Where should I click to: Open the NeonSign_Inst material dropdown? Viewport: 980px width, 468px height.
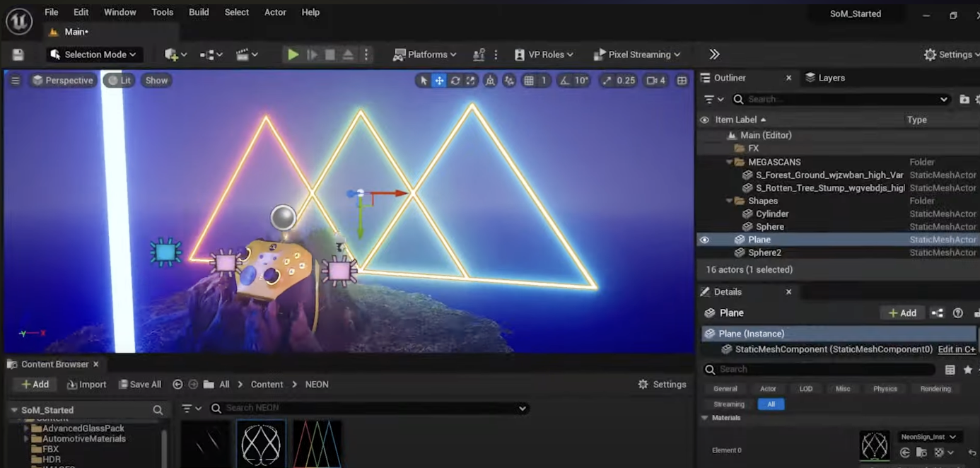pos(928,437)
